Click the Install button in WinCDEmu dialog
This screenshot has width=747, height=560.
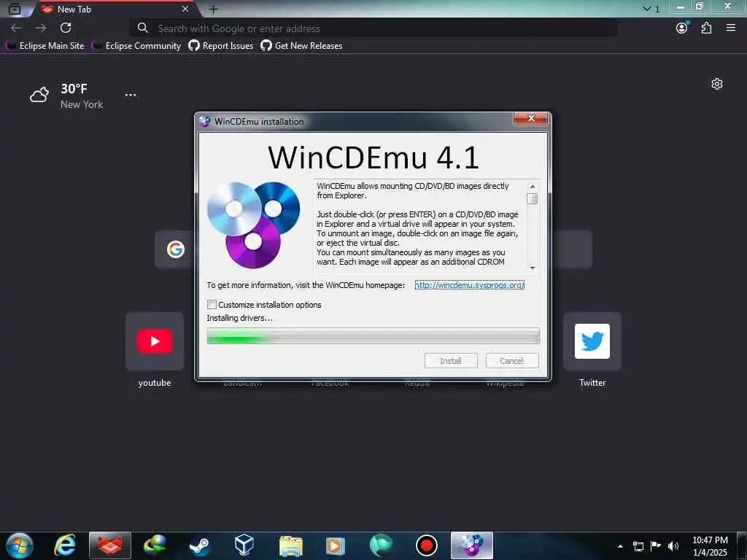(451, 361)
